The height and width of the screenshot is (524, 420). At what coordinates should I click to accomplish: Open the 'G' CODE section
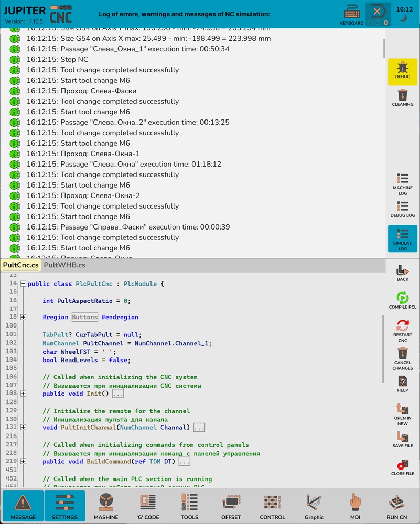coord(149,507)
